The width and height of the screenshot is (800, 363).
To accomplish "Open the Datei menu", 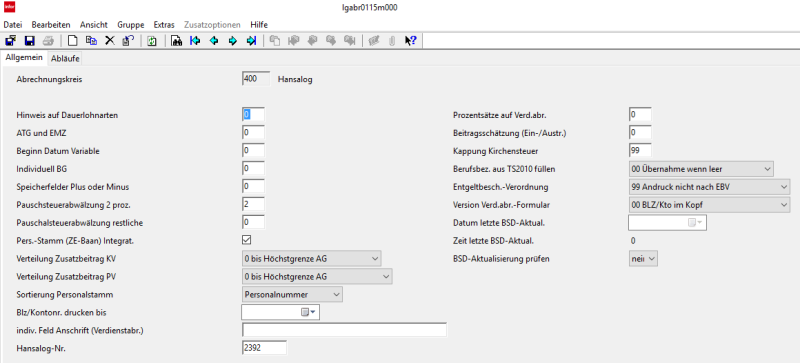I will [13, 25].
